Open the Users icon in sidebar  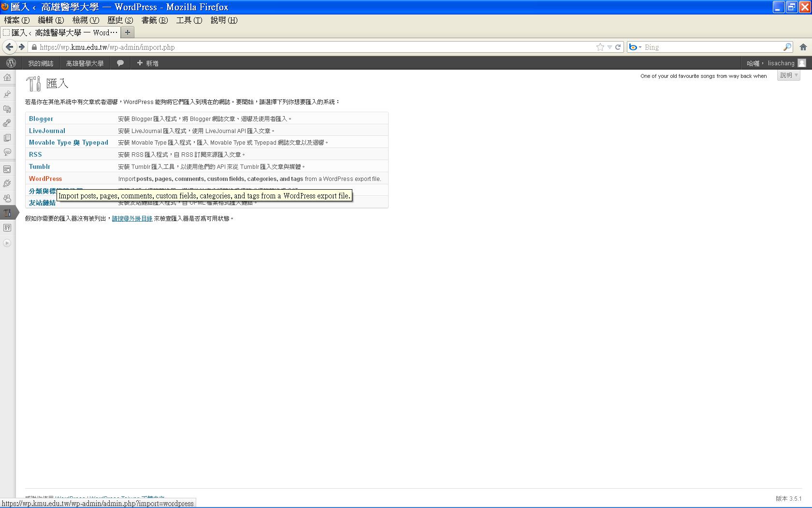coord(7,198)
